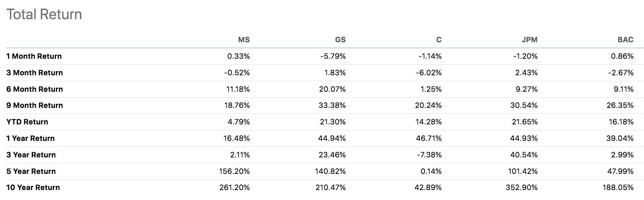Select the 6 Month Return row label

tap(35, 89)
